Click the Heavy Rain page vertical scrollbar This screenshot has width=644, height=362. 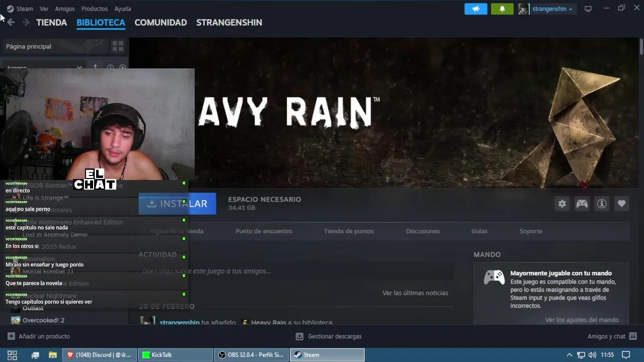point(641,46)
